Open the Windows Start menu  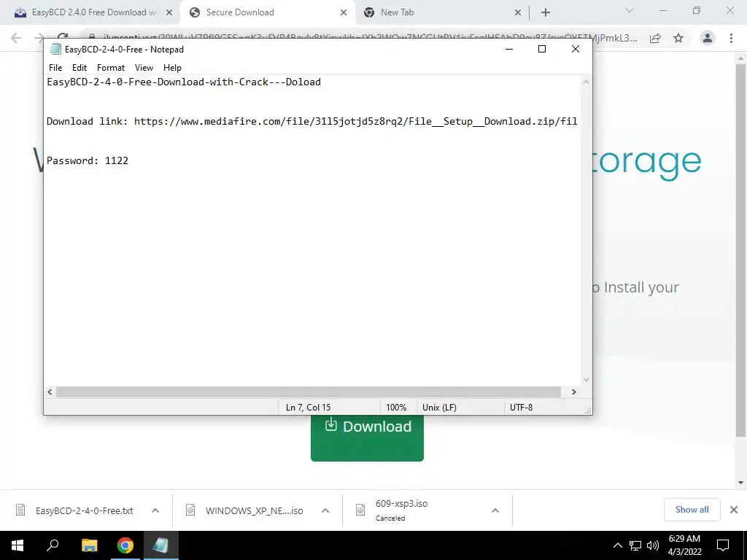(x=18, y=545)
